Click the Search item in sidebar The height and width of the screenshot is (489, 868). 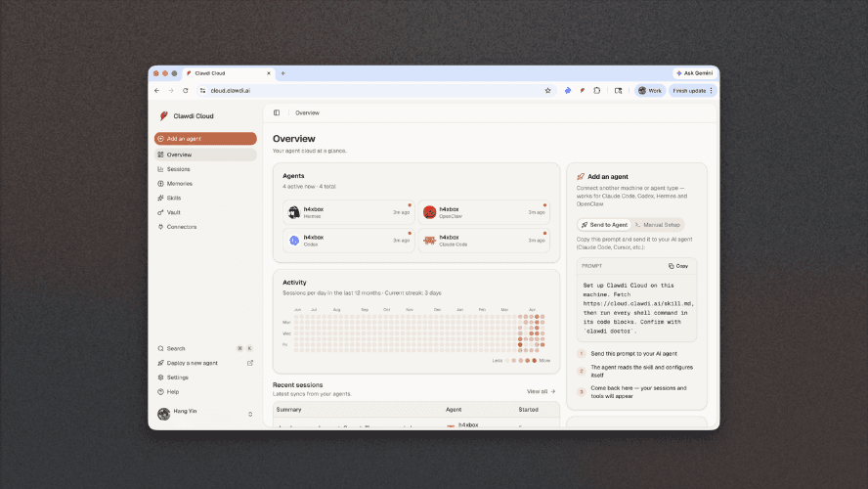(205, 348)
